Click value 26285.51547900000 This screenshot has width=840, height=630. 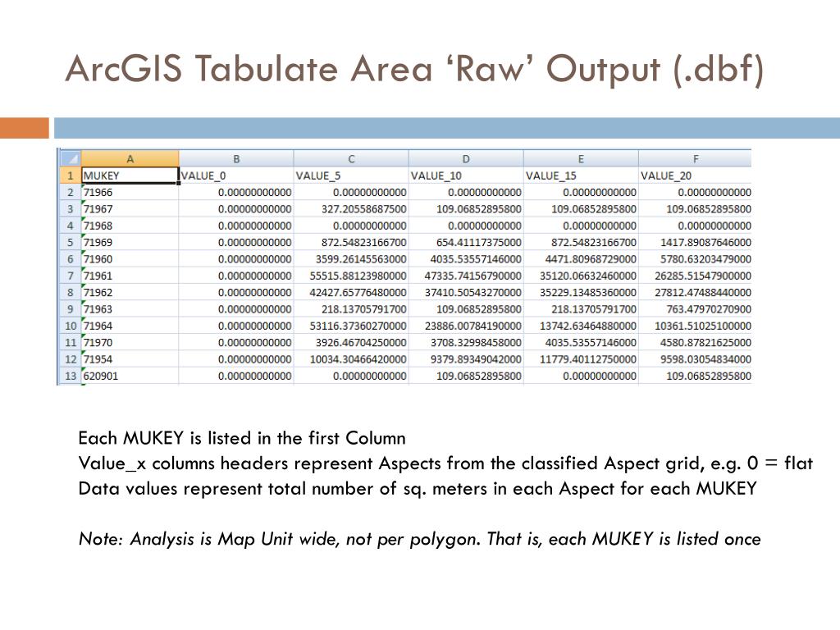[x=696, y=276]
